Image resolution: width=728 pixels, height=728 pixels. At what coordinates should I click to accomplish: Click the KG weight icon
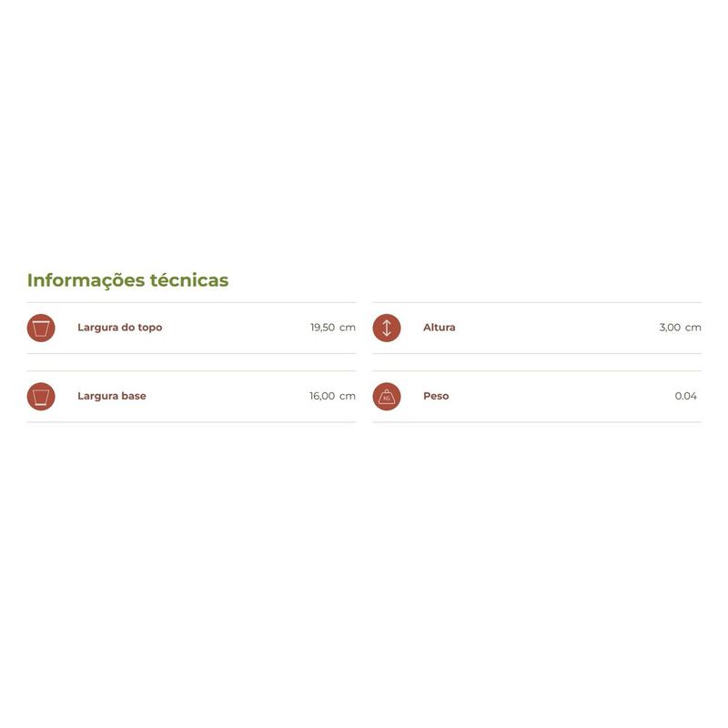click(x=387, y=397)
